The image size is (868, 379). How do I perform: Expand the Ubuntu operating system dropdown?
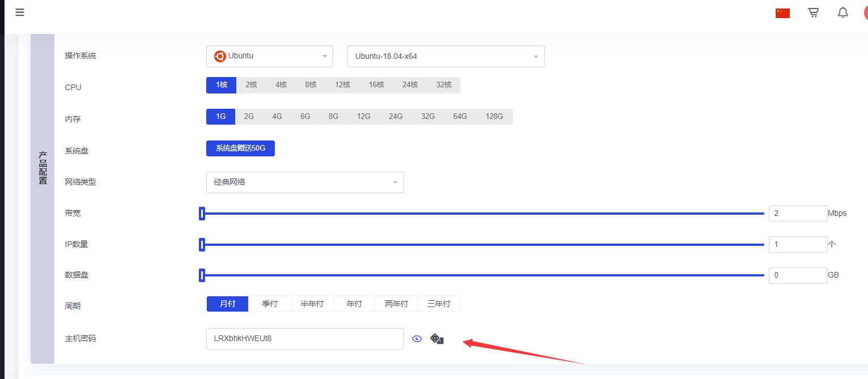269,57
